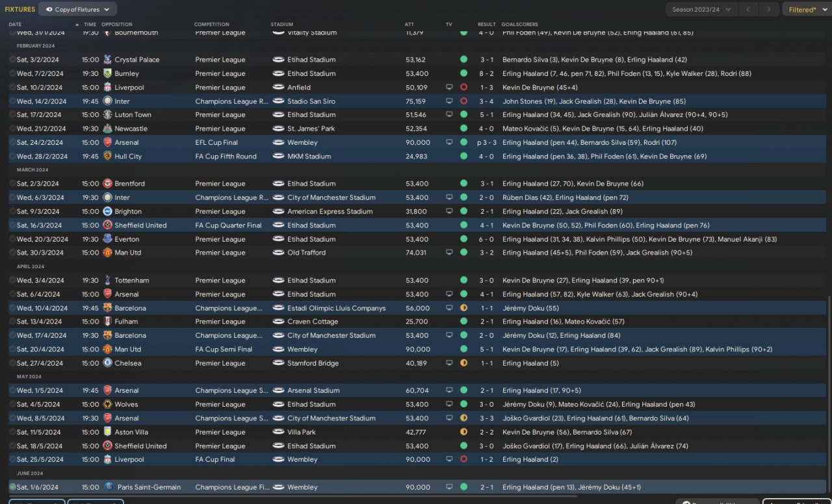832x504 pixels.
Task: Open the Copy of Fixtures view dropdown
Action: click(78, 10)
